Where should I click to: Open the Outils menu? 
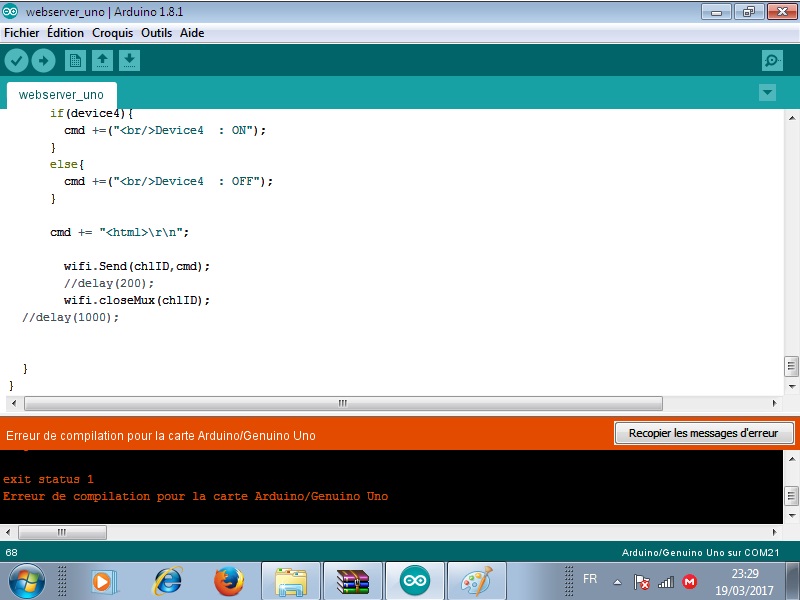pyautogui.click(x=156, y=33)
